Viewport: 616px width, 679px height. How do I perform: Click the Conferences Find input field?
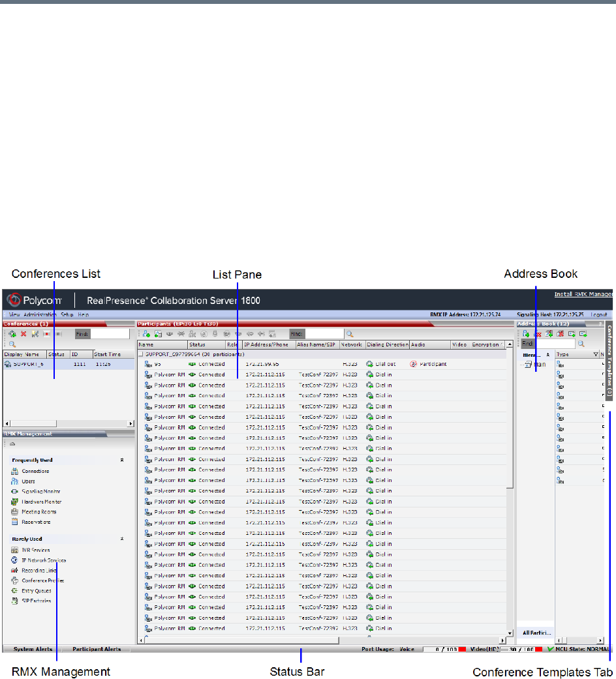(110, 334)
